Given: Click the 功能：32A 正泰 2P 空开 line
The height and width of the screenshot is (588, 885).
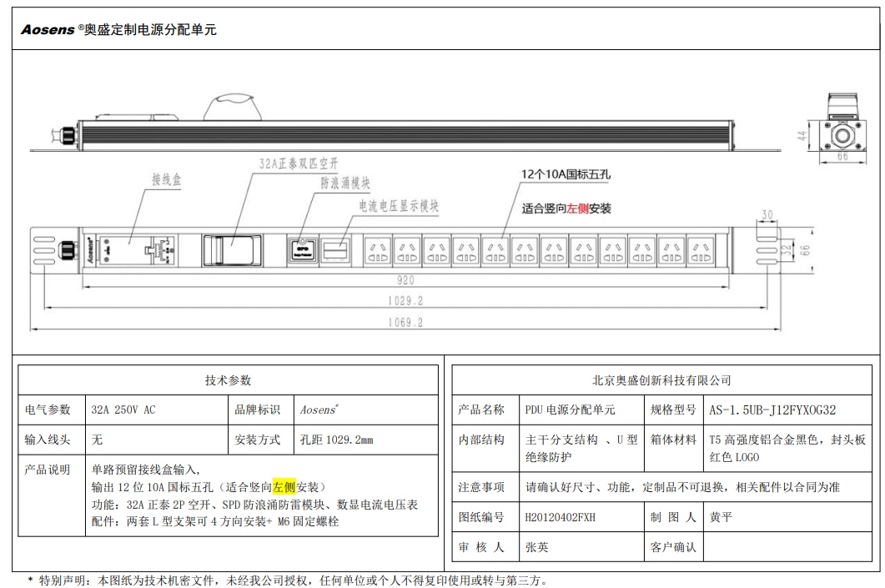Looking at the screenshot, I should point(255,505).
